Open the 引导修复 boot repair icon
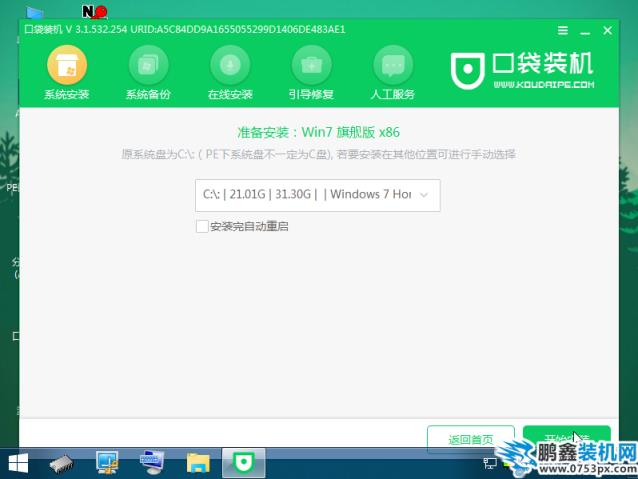The height and width of the screenshot is (479, 638). click(x=311, y=65)
